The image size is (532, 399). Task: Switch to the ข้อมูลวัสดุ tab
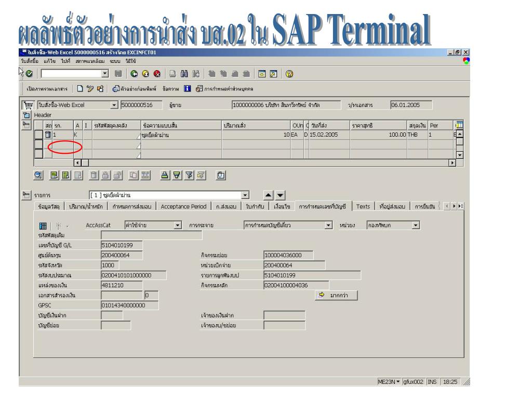(49, 206)
